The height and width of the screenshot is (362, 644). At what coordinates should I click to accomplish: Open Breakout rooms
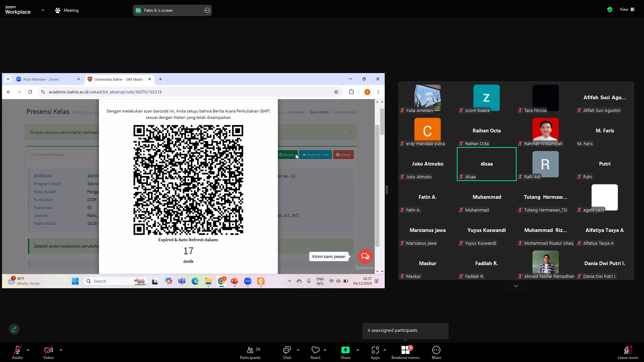(406, 352)
